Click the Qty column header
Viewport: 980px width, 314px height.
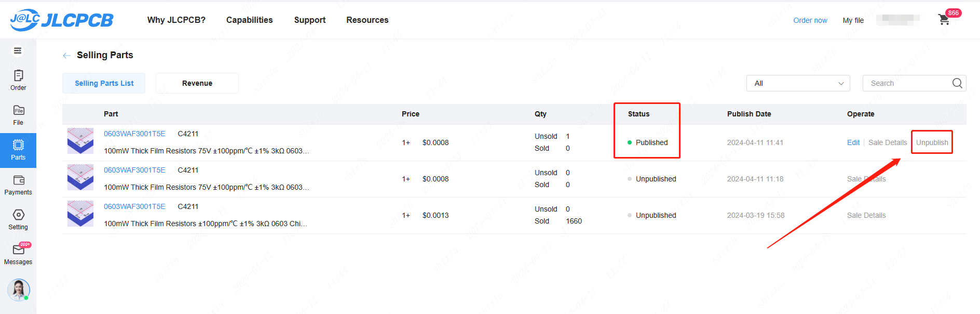pos(540,114)
